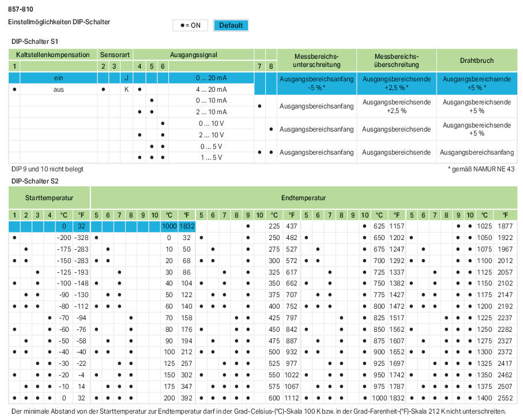
Task: Select the Ausgangssignal header
Action: 193,55
